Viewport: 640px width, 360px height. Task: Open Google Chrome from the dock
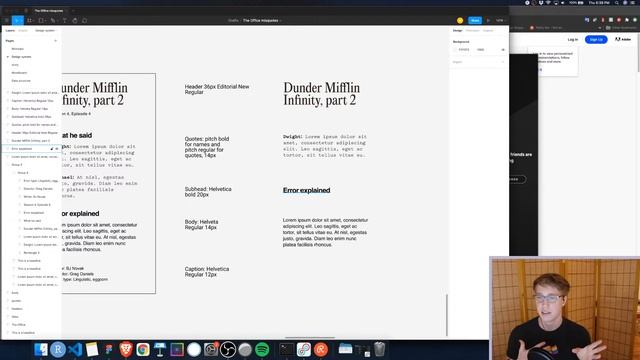(x=143, y=350)
